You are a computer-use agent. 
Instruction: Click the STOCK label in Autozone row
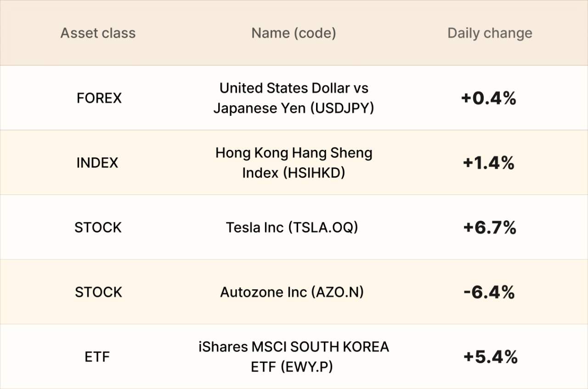98,292
